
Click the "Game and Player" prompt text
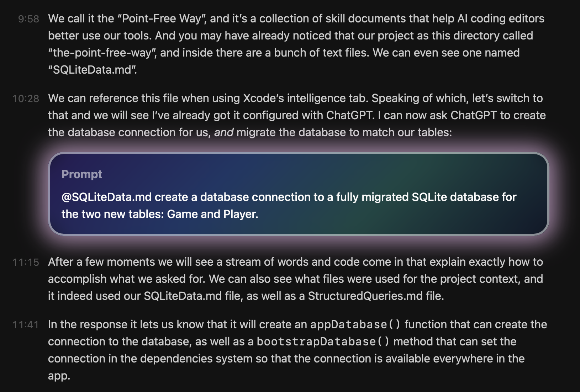212,214
